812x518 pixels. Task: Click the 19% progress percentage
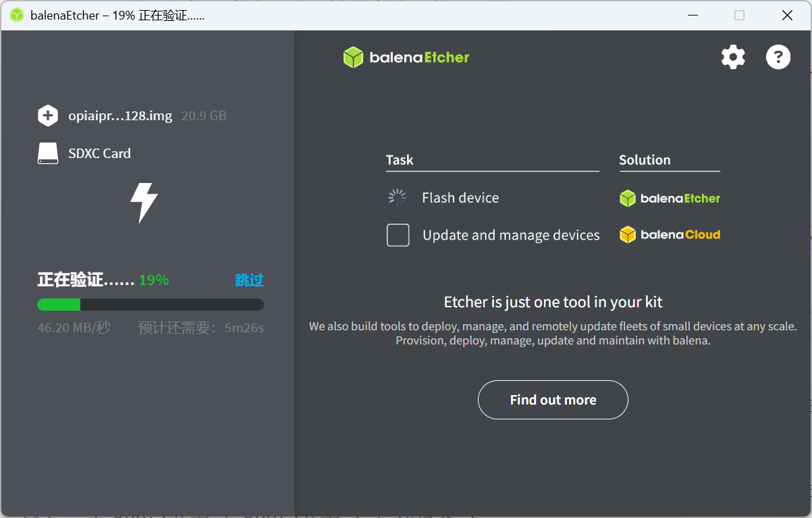click(154, 280)
